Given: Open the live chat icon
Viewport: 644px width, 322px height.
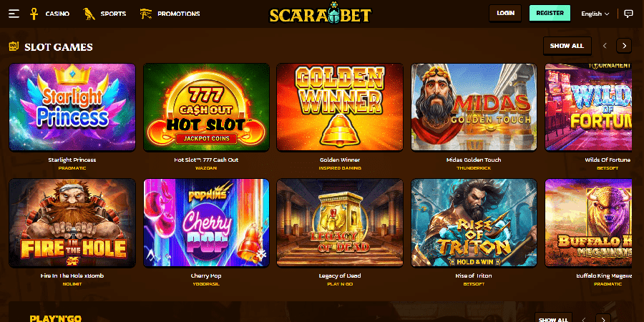Looking at the screenshot, I should point(628,14).
